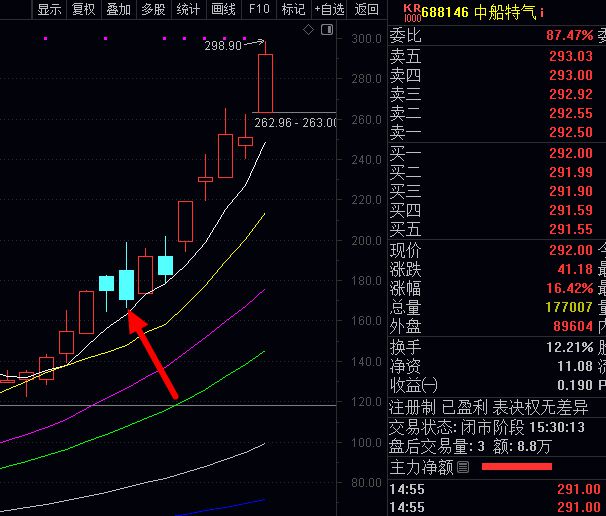Click 总量 value 177007
Screen dimensions: 606x516
click(569, 307)
